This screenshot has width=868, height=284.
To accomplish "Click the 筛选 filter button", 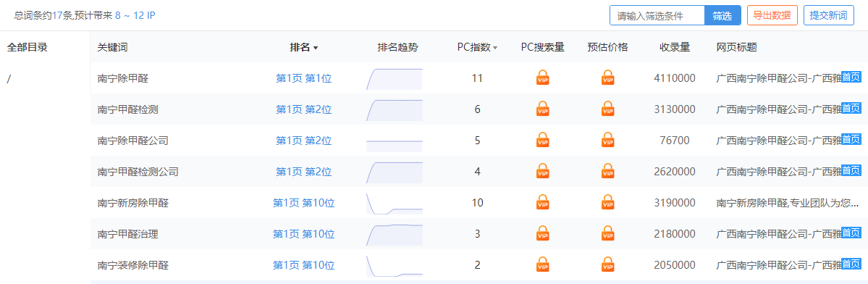I will coord(722,15).
